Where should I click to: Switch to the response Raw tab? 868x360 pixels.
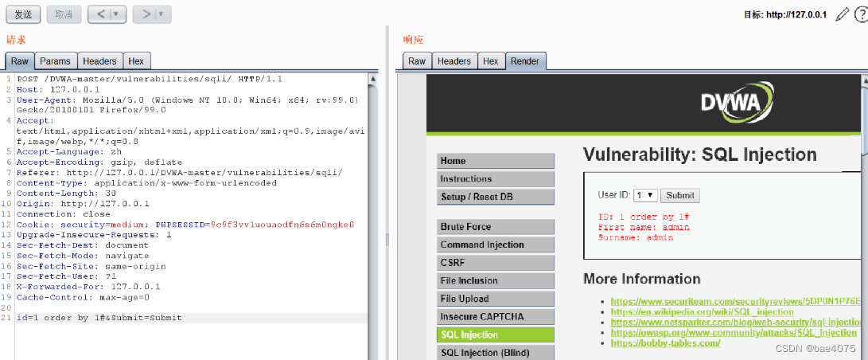(x=417, y=61)
